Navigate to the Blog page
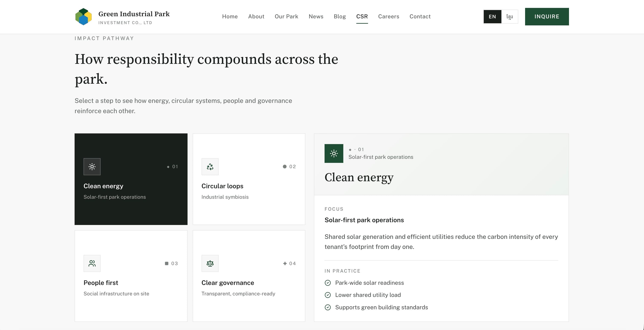This screenshot has height=330, width=644. [339, 16]
